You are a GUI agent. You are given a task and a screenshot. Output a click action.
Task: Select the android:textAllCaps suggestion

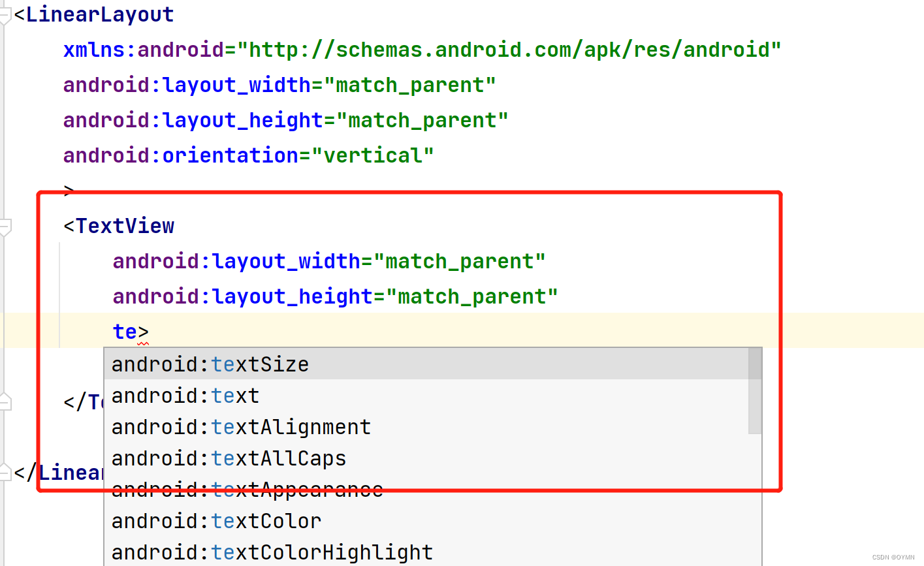tap(426, 458)
